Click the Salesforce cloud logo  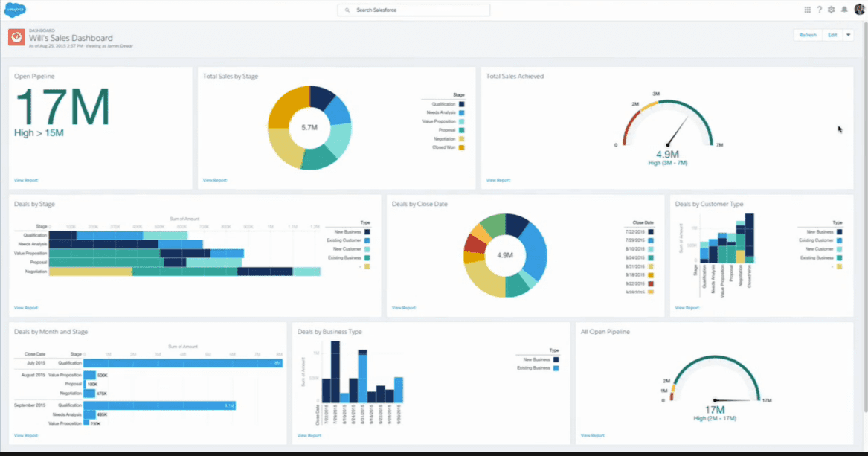[15, 10]
